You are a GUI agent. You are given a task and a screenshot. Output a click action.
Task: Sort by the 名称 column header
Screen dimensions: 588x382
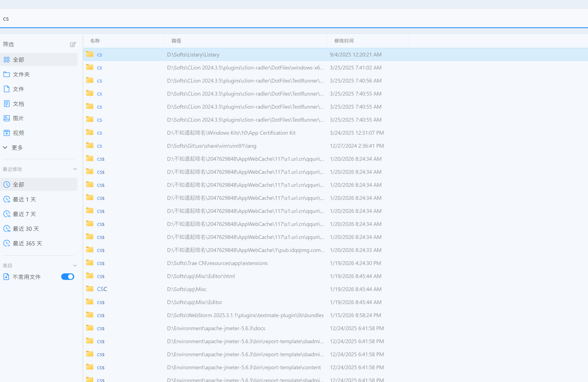95,41
